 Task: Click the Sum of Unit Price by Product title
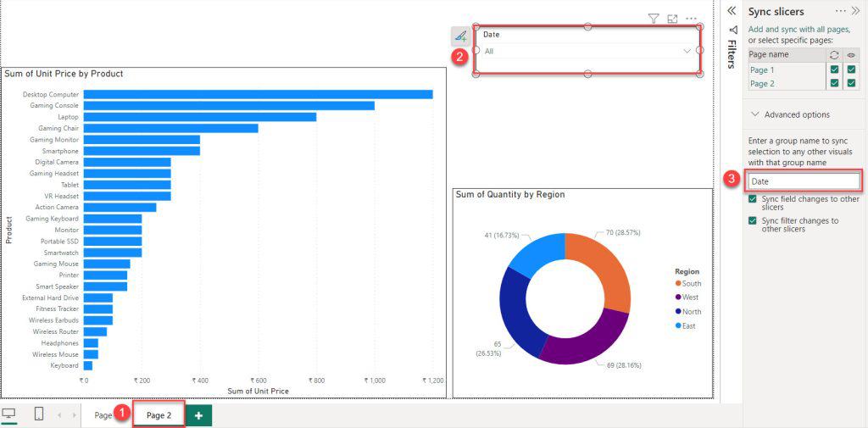[x=64, y=74]
